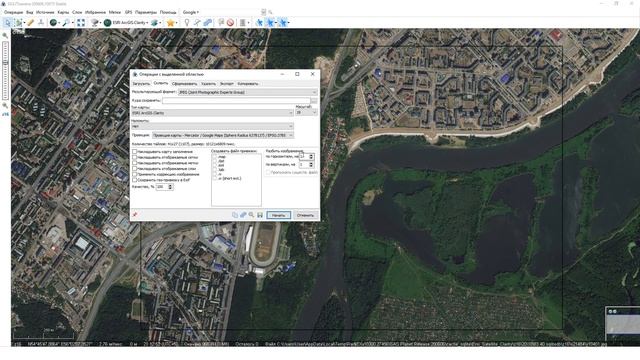Switch to the Экспорт tab
This screenshot has height=360, width=640.
pyautogui.click(x=227, y=84)
